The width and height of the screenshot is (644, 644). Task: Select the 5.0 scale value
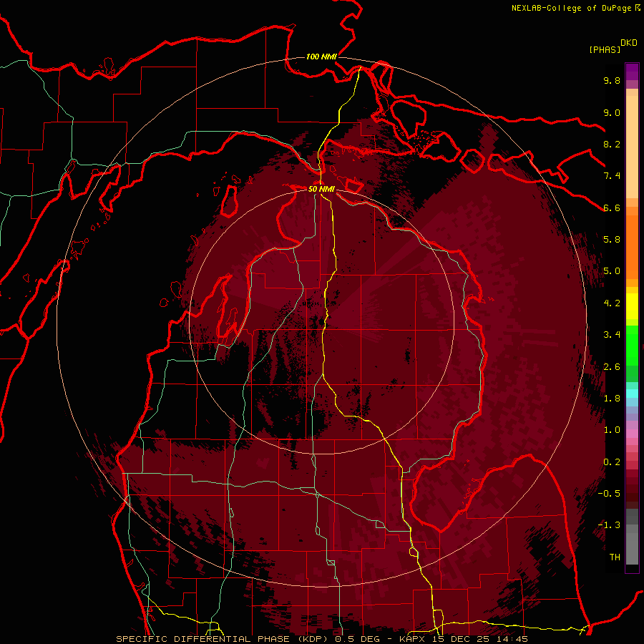pos(612,271)
